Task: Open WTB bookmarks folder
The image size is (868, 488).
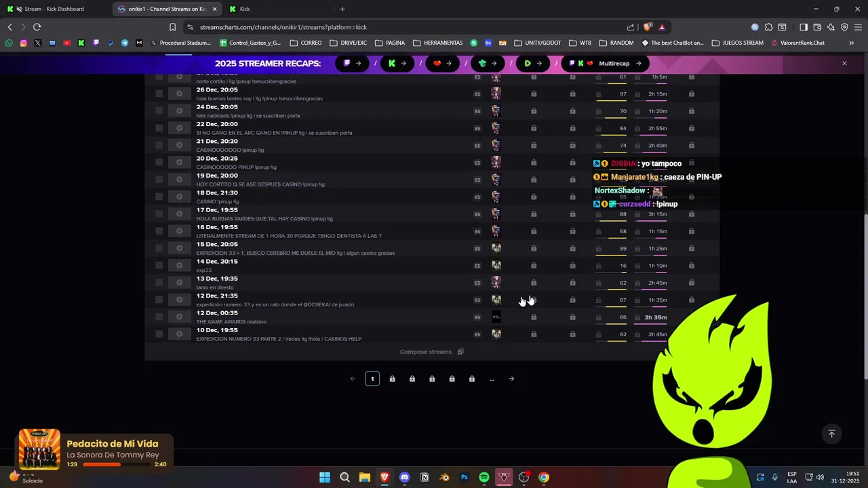Action: tap(580, 43)
